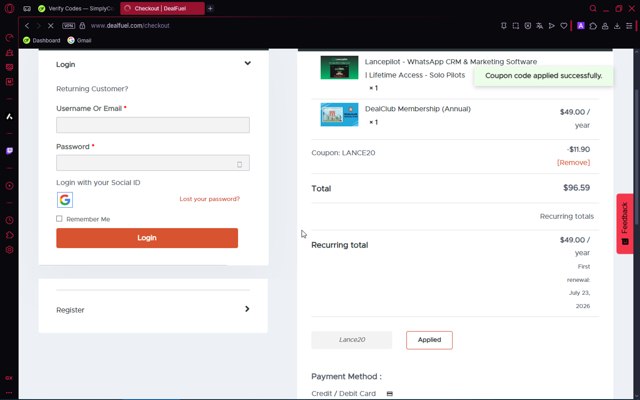Open the Lancepilot product thumbnail
Image resolution: width=640 pixels, height=400 pixels.
(339, 67)
